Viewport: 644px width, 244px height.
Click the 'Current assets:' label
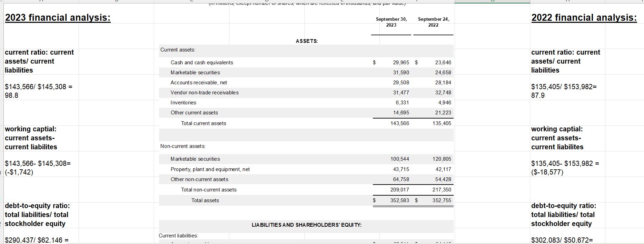178,50
